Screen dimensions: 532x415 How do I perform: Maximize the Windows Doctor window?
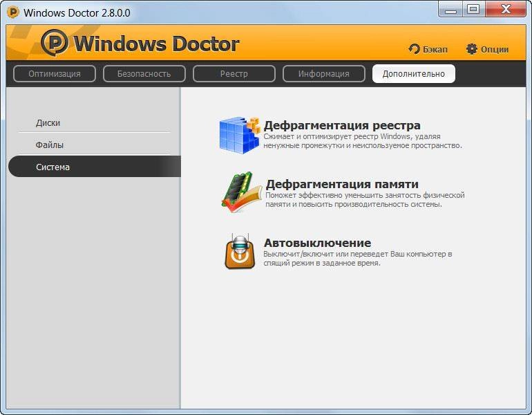pos(473,10)
